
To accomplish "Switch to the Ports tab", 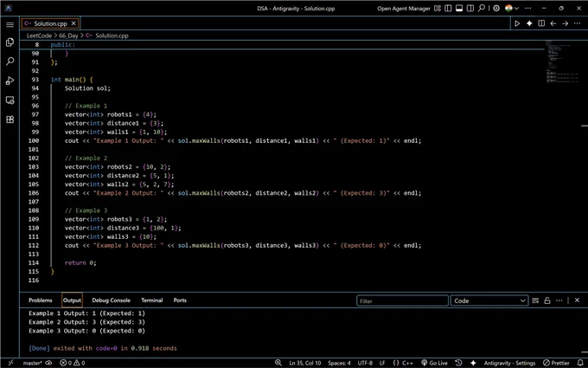I will 180,300.
